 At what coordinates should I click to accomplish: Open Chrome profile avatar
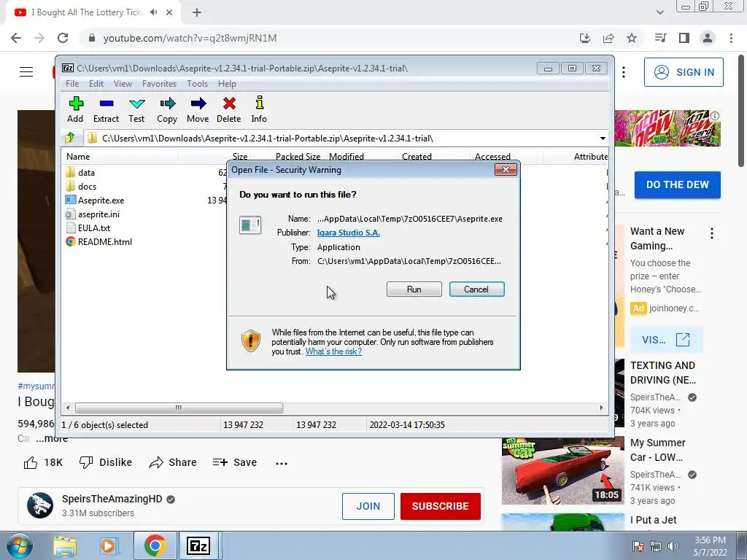708,38
